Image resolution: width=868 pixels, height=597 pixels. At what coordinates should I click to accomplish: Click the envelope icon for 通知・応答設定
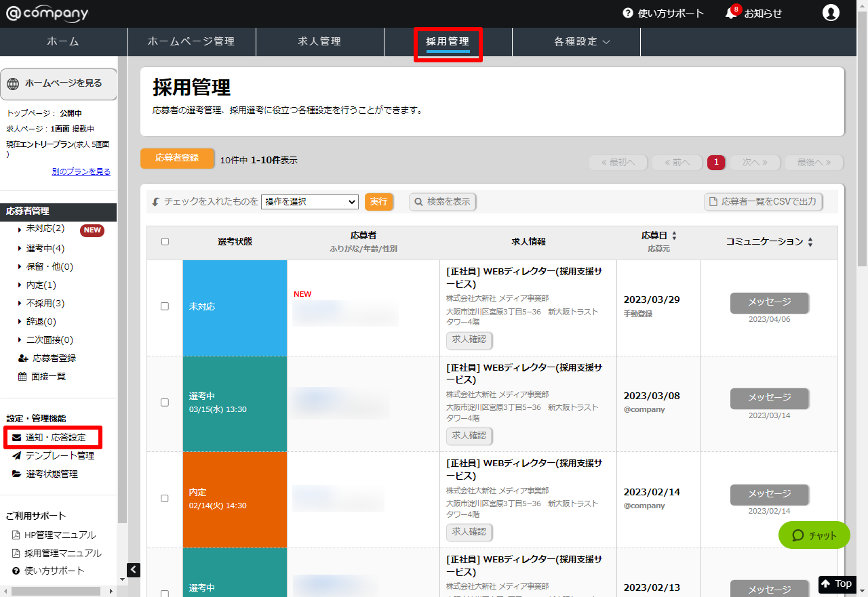17,438
